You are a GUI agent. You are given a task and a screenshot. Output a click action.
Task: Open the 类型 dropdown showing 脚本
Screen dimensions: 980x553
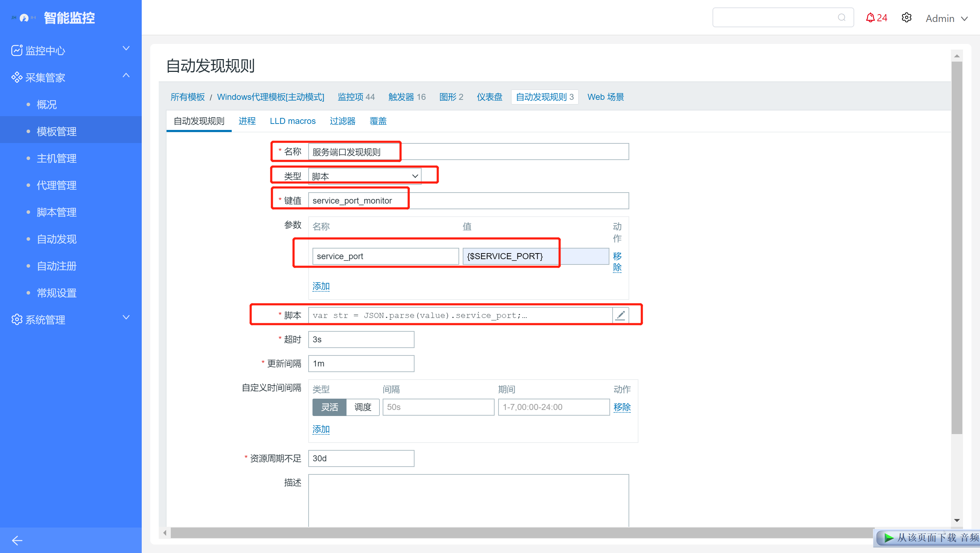point(365,176)
